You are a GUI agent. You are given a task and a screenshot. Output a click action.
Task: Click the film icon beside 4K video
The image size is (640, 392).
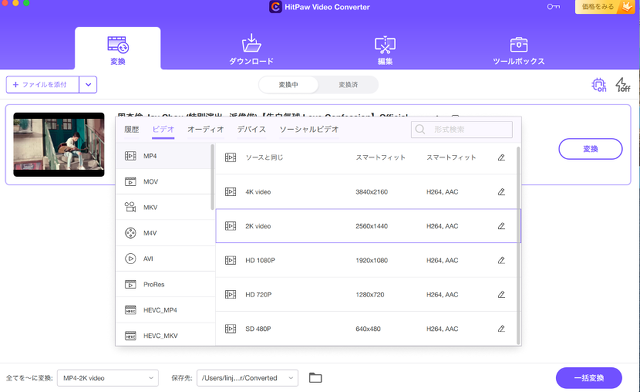[x=230, y=192]
